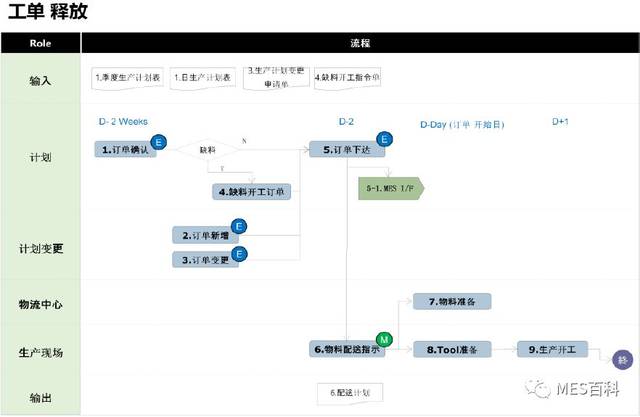Click the green M badge on 物料配送指示

point(384,340)
